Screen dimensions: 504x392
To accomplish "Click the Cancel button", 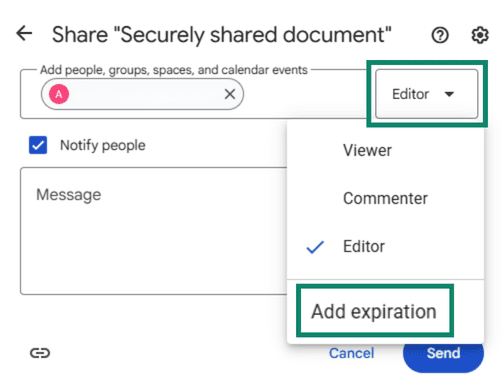I will tap(352, 353).
